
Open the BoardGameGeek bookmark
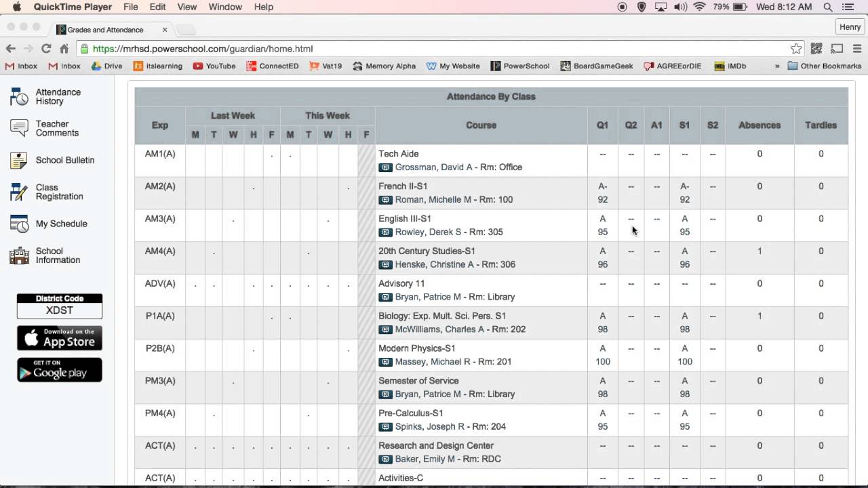coord(597,66)
